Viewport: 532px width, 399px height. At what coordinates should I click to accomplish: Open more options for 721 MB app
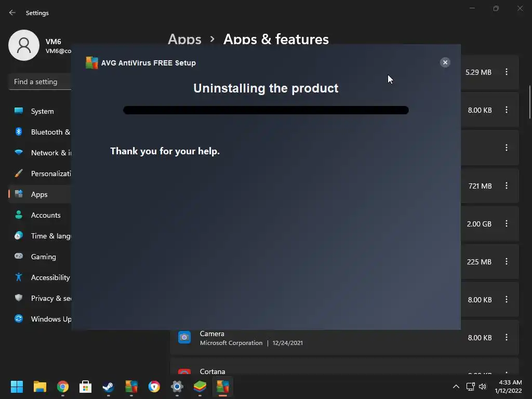[506, 185]
